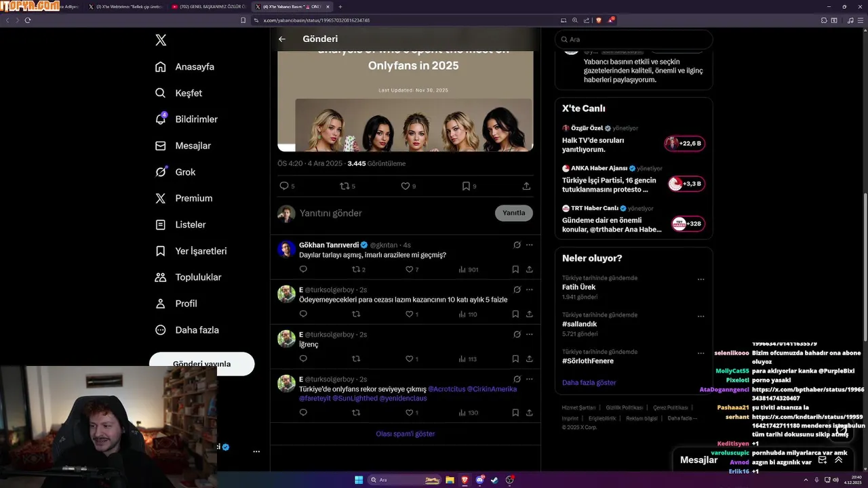This screenshot has height=488, width=868.
Task: Click the back arrow next to Gönderi
Action: pyautogui.click(x=282, y=39)
